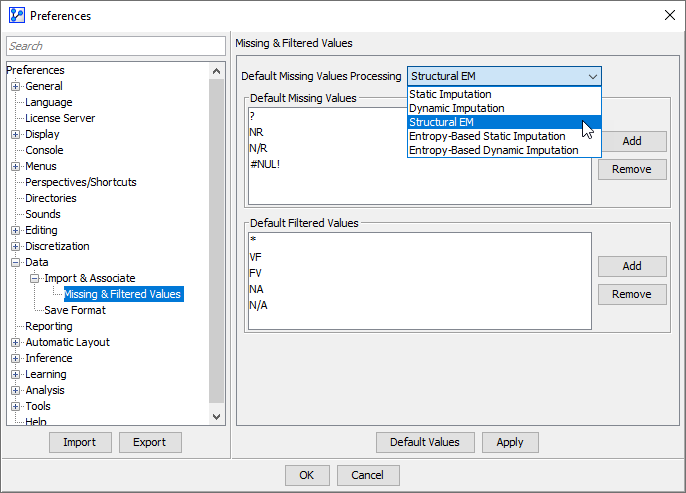686x493 pixels.
Task: Click Export preferences button
Action: pyautogui.click(x=150, y=442)
